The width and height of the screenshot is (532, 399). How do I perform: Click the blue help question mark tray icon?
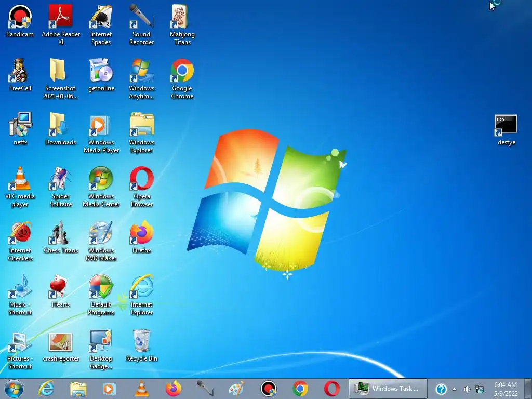(441, 389)
